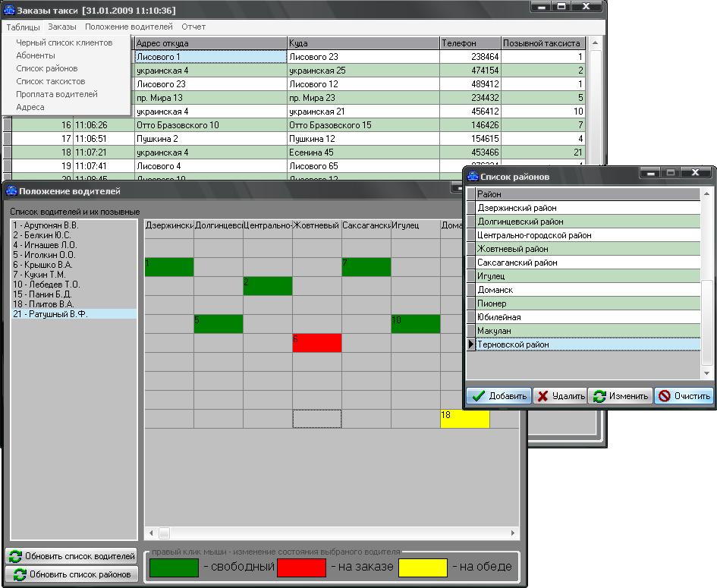Screen dimensions: 717x588
Task: Select green cell of driver 2
Action: pos(268,286)
